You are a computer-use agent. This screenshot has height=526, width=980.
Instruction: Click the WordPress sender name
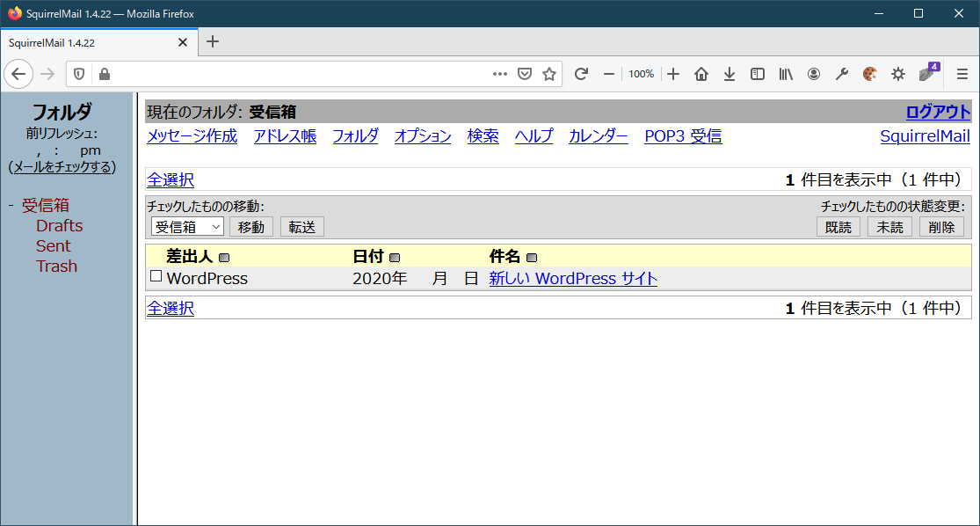pyautogui.click(x=207, y=278)
